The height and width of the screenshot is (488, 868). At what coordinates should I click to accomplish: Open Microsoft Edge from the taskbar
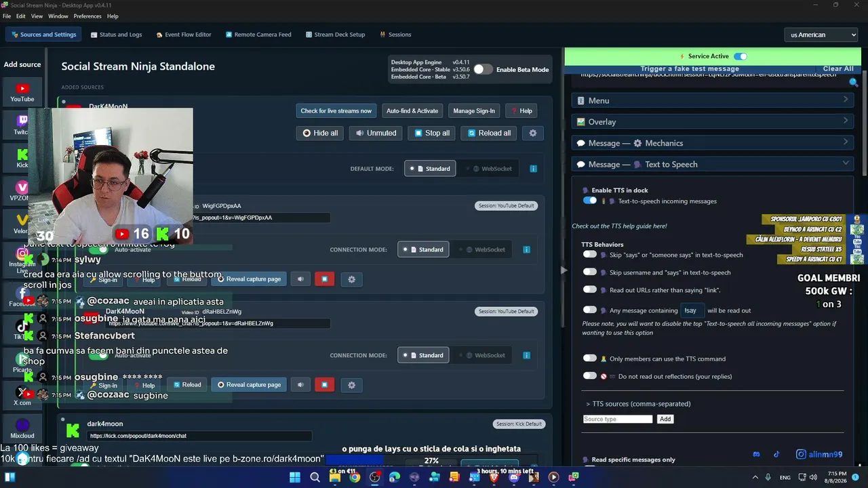coord(395,477)
